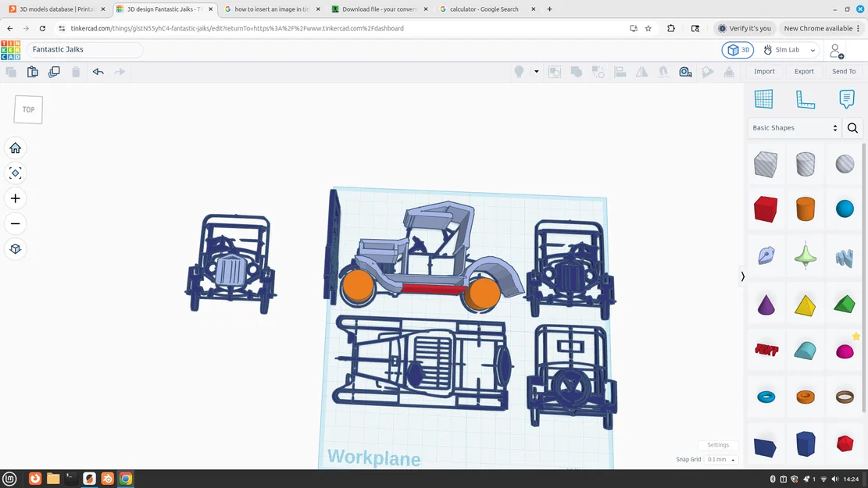868x488 pixels.
Task: Click the Copy icon in the toolbar
Action: click(x=11, y=72)
